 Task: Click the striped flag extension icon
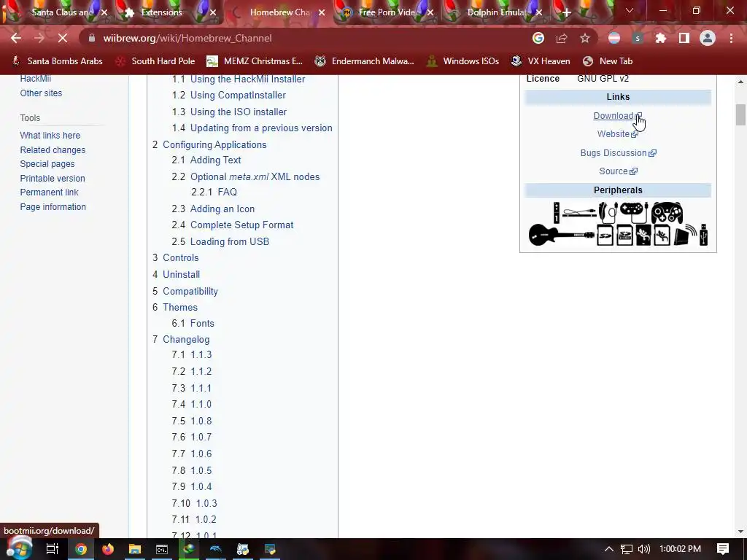point(614,38)
